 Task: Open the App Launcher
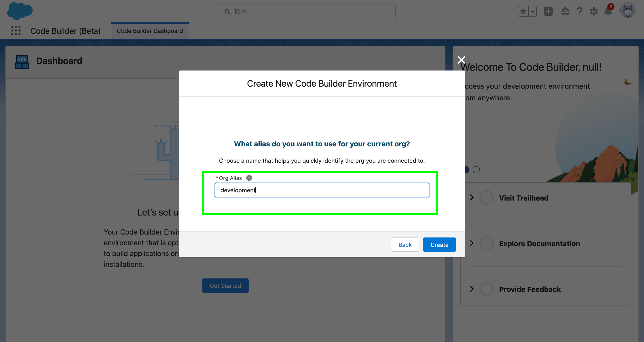[16, 30]
